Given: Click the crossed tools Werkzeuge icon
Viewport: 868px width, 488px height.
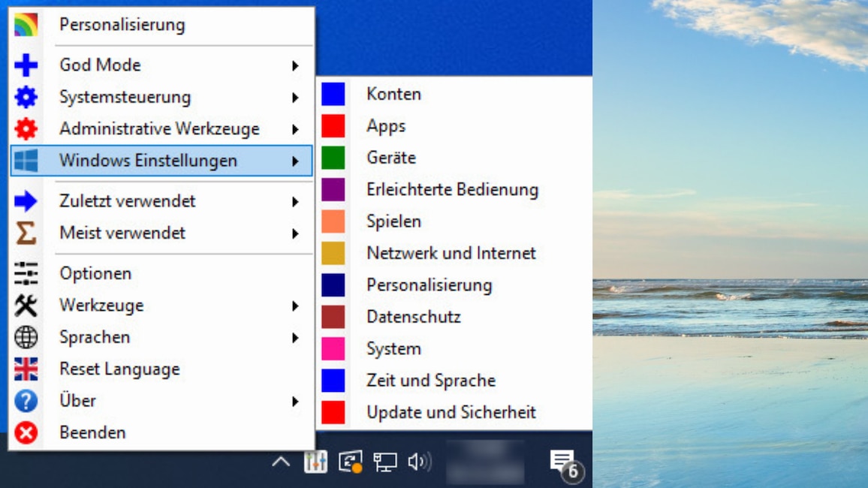Looking at the screenshot, I should point(26,306).
